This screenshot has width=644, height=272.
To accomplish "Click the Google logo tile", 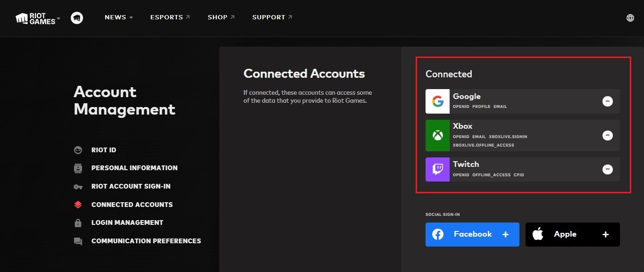I will tap(437, 101).
